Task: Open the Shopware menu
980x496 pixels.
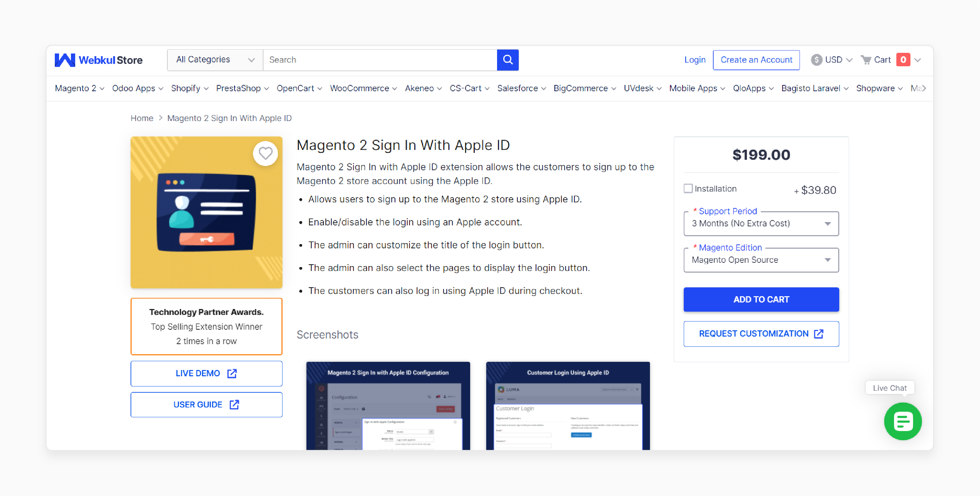Action: point(879,88)
